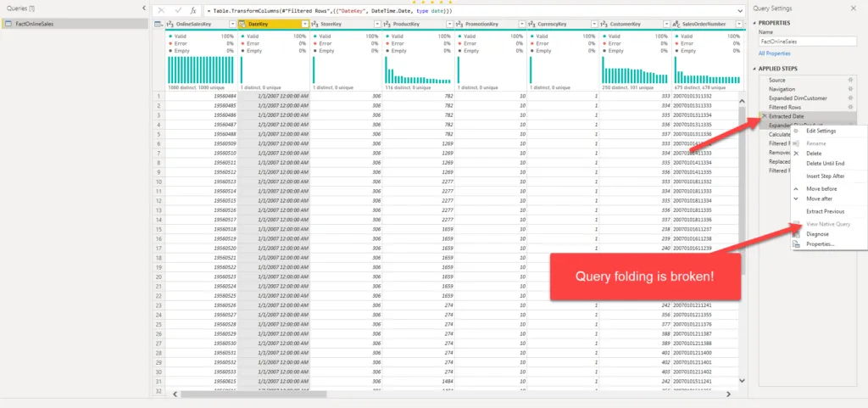Open the All Properties link
Viewport: 868px width, 408px height.
pyautogui.click(x=775, y=53)
